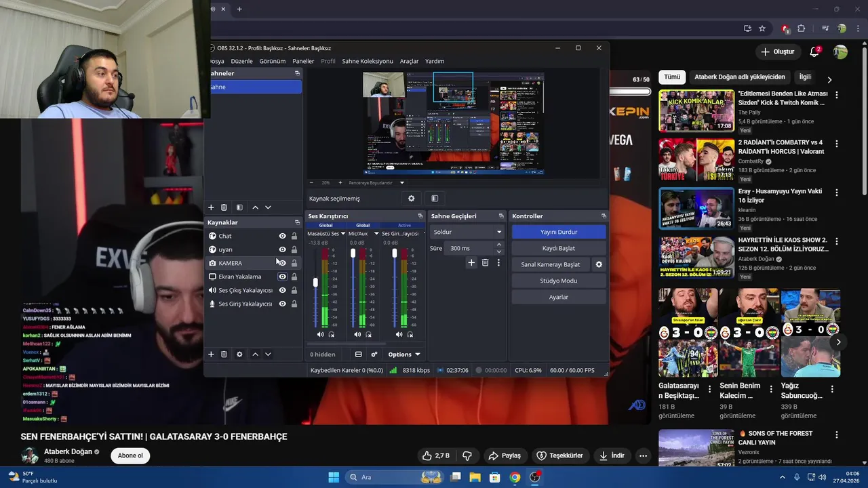This screenshot has width=868, height=488.
Task: Dislike the YouTube video
Action: [x=467, y=455]
